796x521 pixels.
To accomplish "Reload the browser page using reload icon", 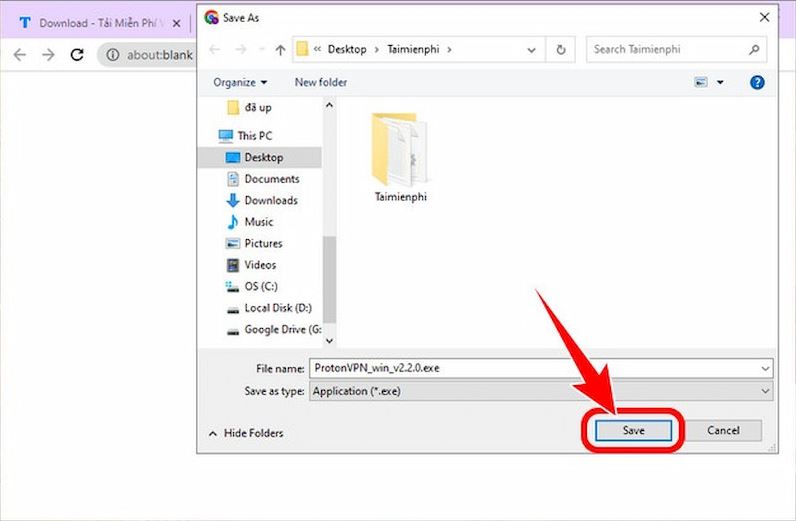I will 77,55.
